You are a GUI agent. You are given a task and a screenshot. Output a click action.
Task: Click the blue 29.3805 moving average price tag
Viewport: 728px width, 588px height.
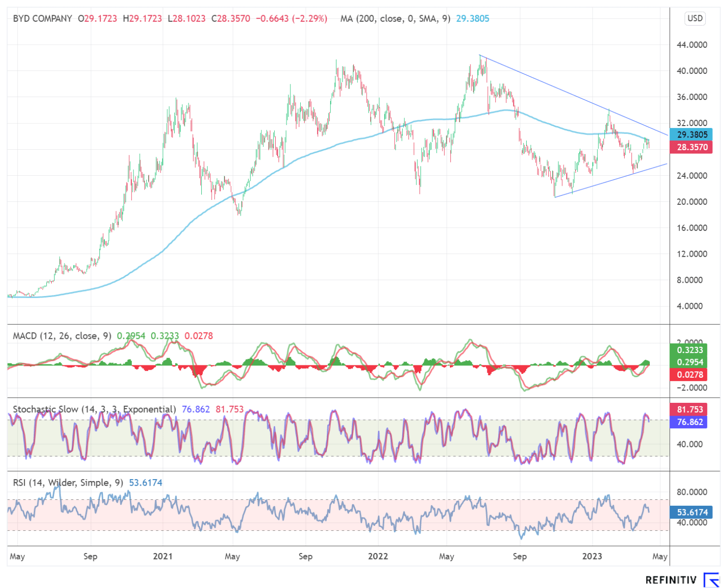[692, 134]
